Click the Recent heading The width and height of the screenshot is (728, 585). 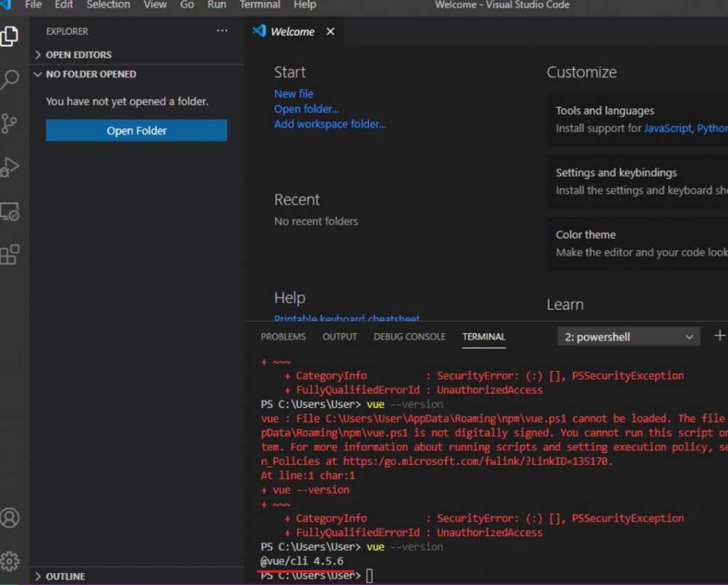(296, 200)
